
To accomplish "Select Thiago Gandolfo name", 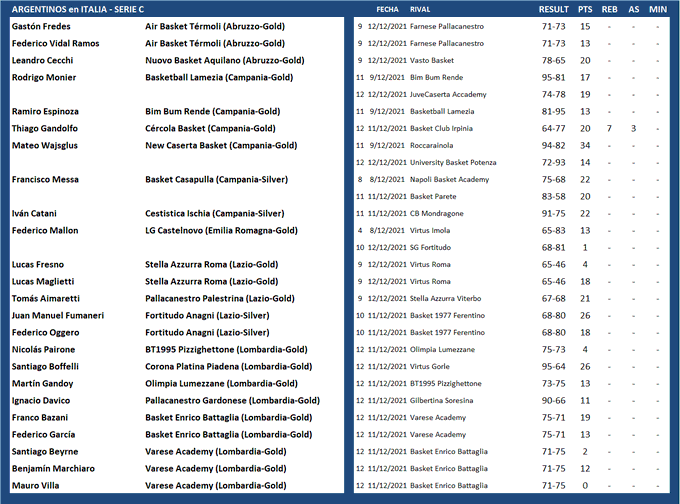I will [45, 128].
